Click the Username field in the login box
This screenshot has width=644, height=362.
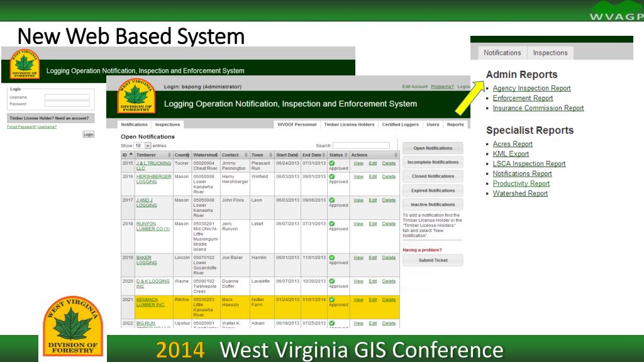pyautogui.click(x=67, y=97)
